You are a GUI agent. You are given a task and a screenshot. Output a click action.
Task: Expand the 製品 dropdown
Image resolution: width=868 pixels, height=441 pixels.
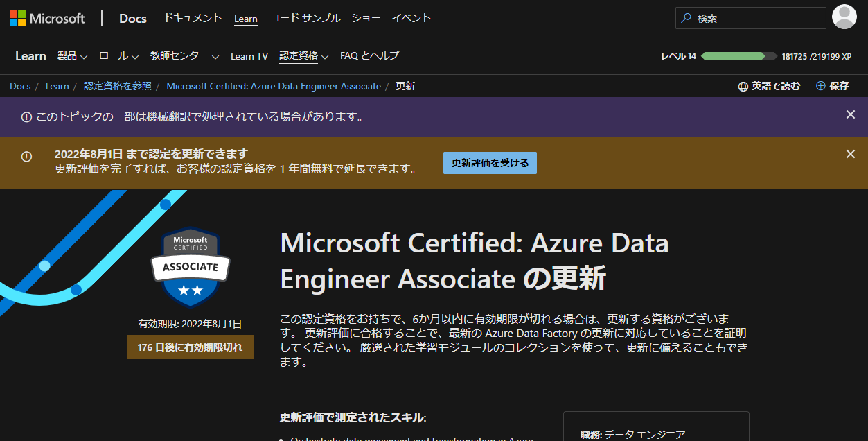click(72, 55)
